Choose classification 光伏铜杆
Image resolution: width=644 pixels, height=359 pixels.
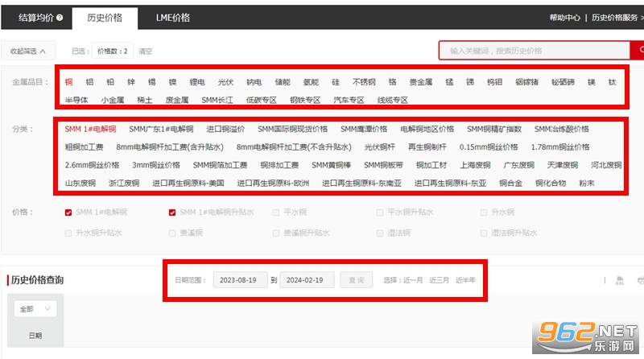pyautogui.click(x=379, y=147)
